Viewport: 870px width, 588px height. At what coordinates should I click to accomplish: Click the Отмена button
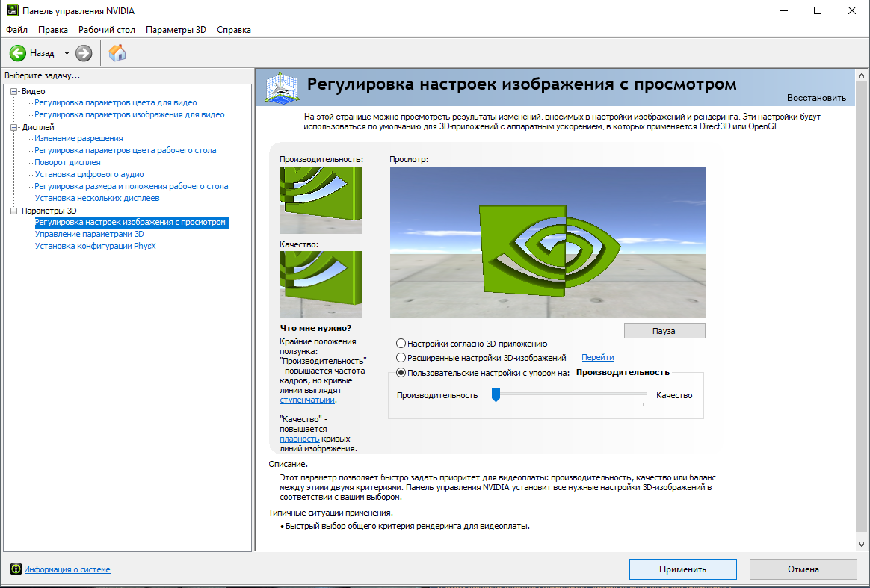pyautogui.click(x=803, y=569)
